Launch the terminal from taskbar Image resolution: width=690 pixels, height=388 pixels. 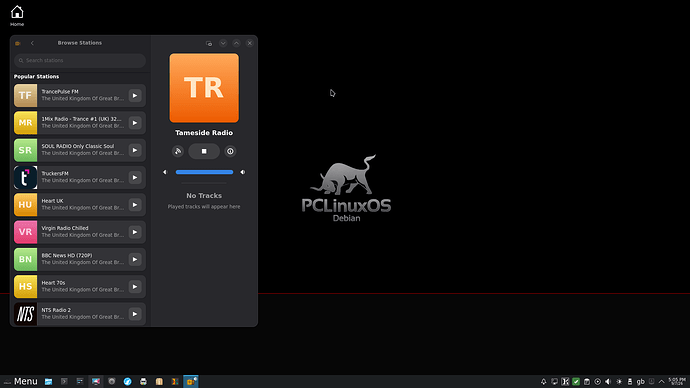[x=64, y=381]
